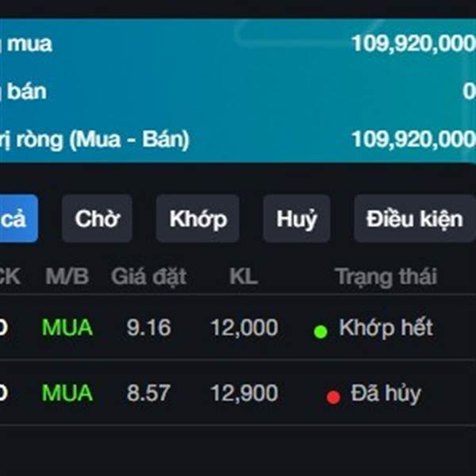This screenshot has height=476, width=476.
Task: Sort by the Giá đặt column header
Action: (x=148, y=277)
